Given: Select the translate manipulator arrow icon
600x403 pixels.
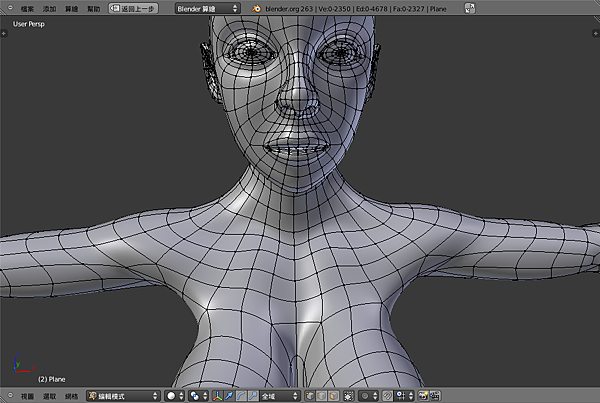Looking at the screenshot, I should pos(230,396).
